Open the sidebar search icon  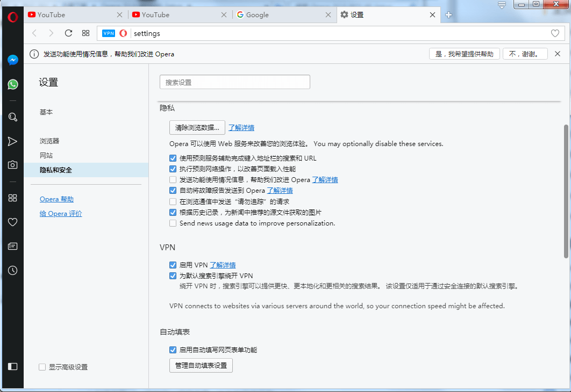13,117
